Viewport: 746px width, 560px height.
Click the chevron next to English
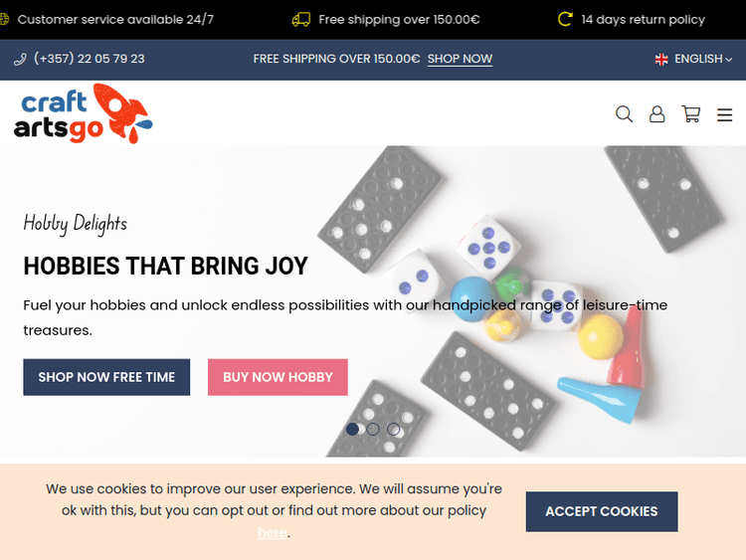(x=728, y=60)
